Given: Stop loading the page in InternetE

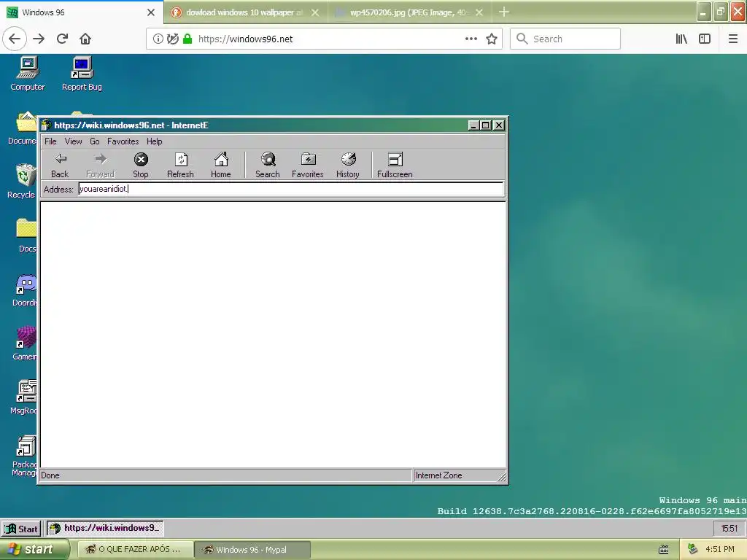Looking at the screenshot, I should click(141, 166).
